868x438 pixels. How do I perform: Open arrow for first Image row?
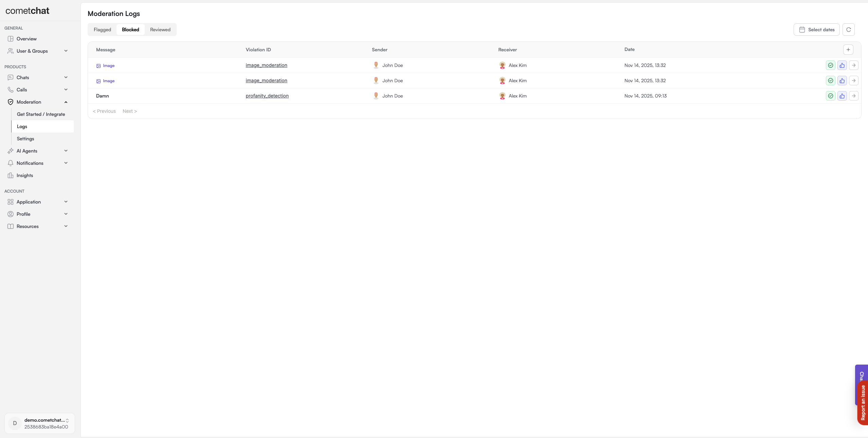coord(853,65)
